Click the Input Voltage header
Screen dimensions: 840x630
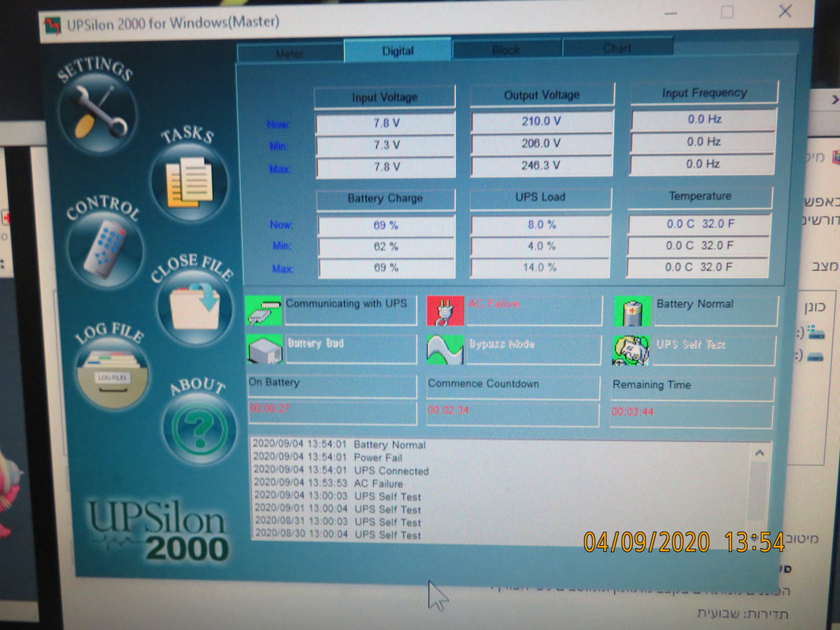pyautogui.click(x=385, y=98)
